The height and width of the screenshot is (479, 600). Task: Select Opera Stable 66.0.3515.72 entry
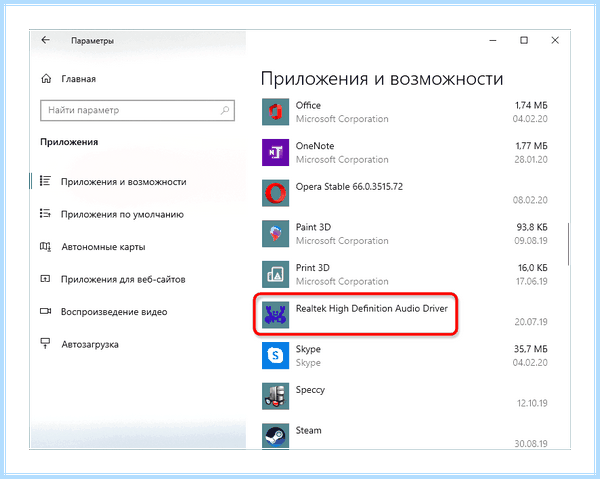(x=349, y=186)
